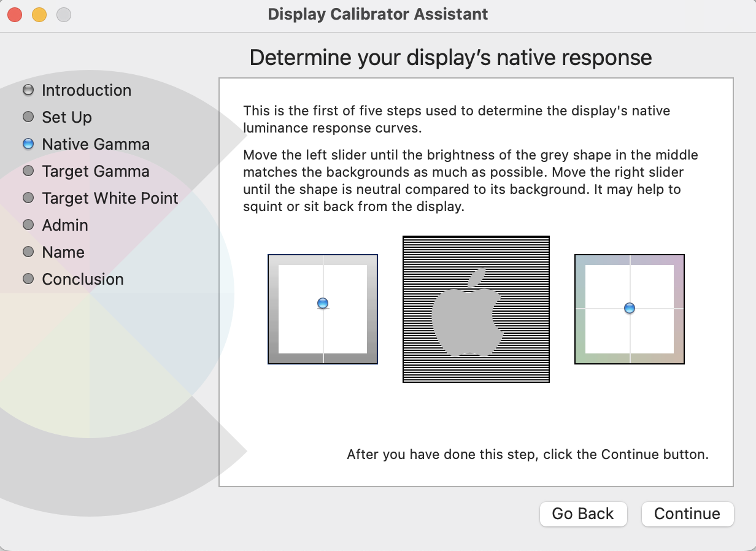Close the Display Calibrator Assistant window

click(x=15, y=15)
